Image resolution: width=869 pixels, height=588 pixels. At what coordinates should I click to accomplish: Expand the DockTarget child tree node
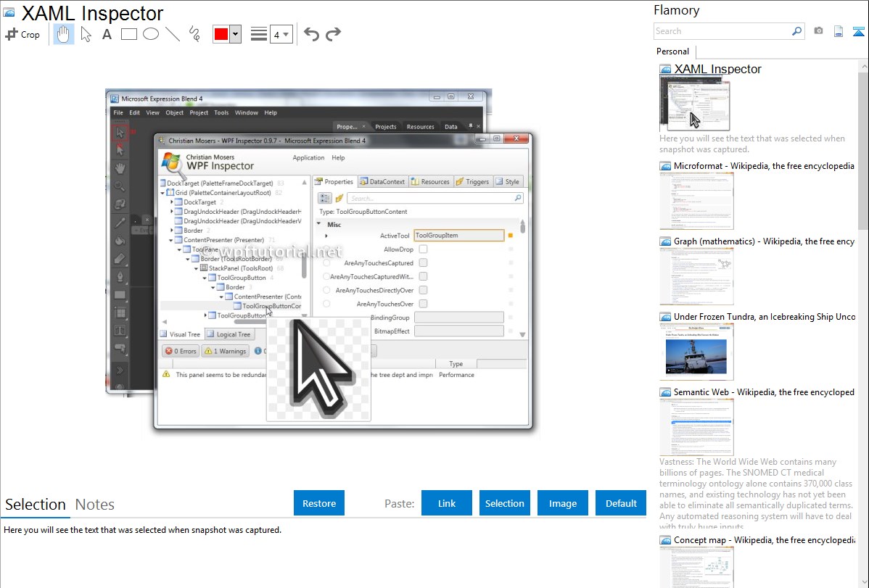pyautogui.click(x=171, y=202)
